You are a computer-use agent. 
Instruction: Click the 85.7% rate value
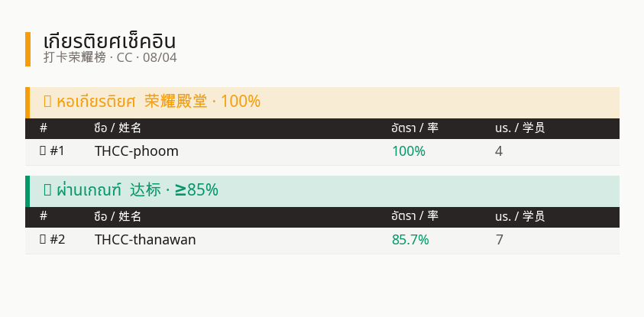(410, 239)
